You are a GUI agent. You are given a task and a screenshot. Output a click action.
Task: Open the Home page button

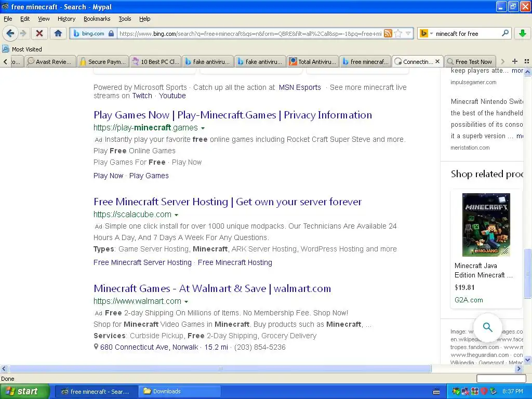point(58,33)
